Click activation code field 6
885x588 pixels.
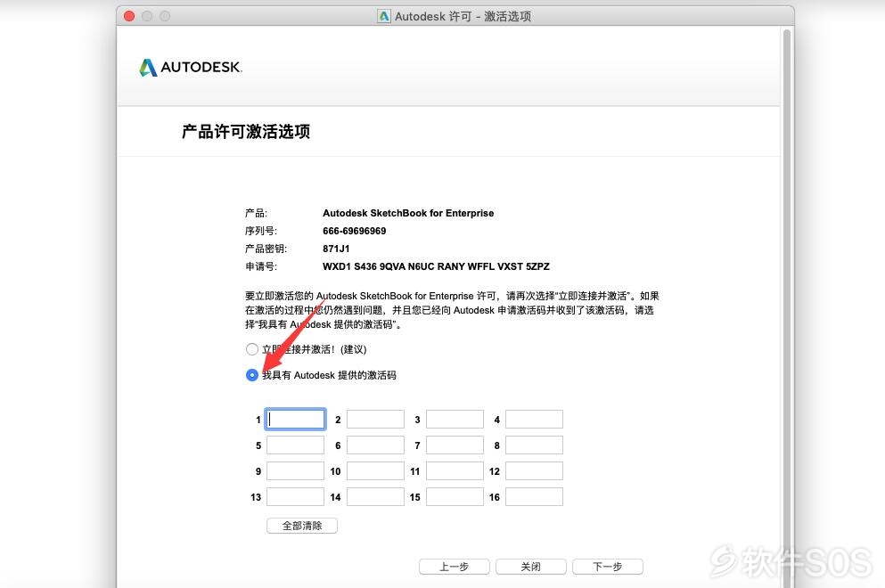(x=375, y=445)
